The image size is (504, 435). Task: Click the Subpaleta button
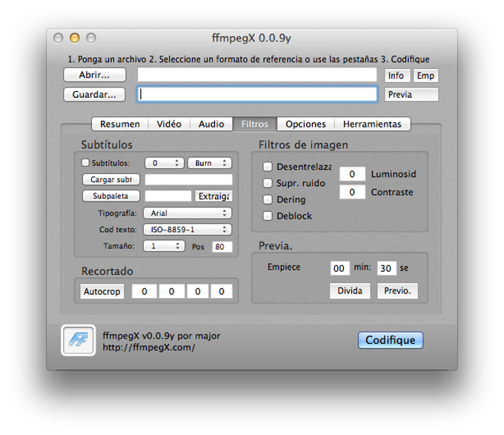pos(111,196)
